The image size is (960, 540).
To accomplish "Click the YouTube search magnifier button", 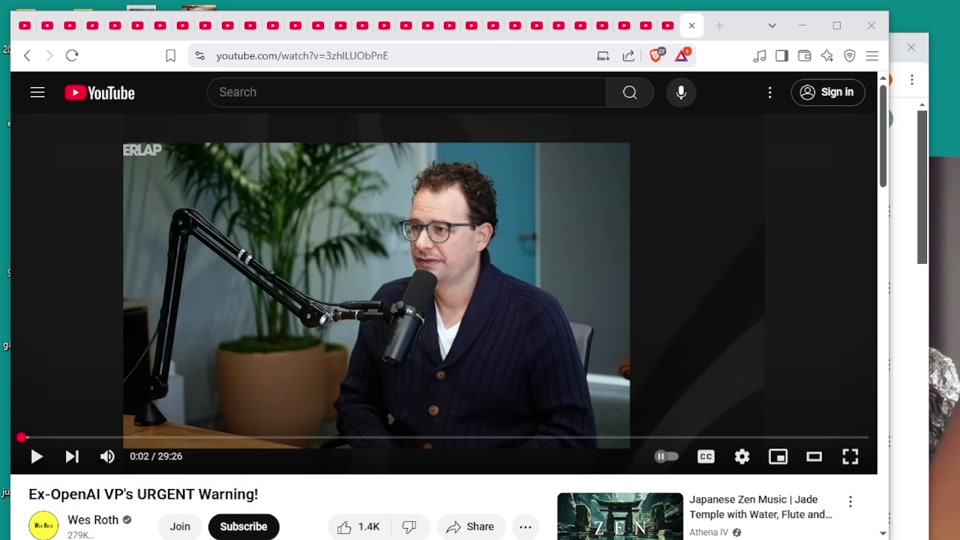I will pyautogui.click(x=629, y=93).
